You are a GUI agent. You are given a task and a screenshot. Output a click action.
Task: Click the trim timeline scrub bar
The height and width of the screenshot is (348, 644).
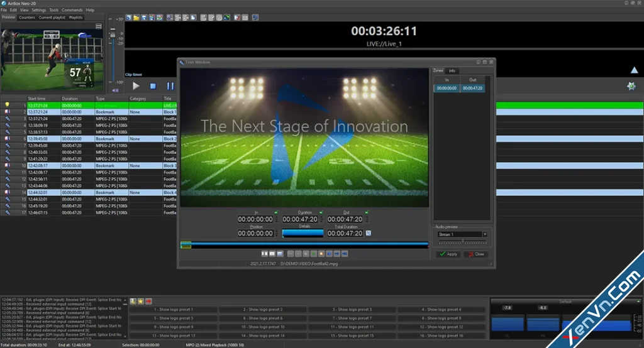[304, 244]
